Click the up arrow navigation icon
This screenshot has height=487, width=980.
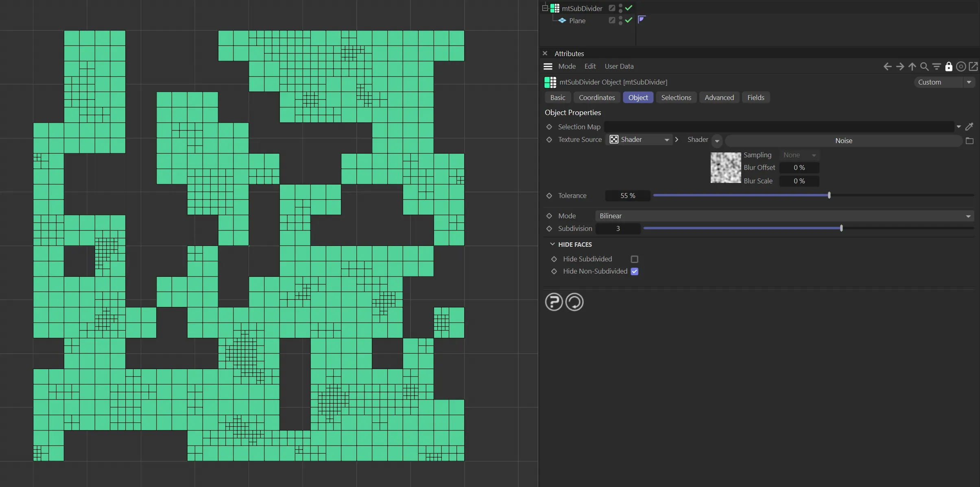(x=912, y=67)
